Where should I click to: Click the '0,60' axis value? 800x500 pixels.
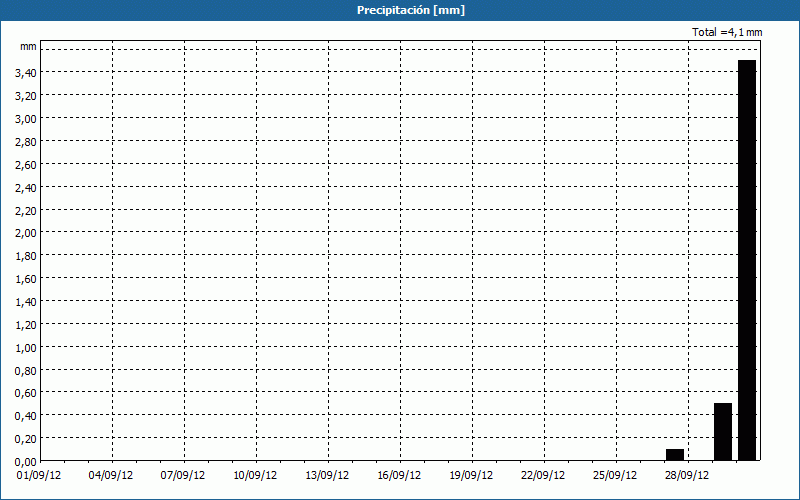click(x=26, y=393)
